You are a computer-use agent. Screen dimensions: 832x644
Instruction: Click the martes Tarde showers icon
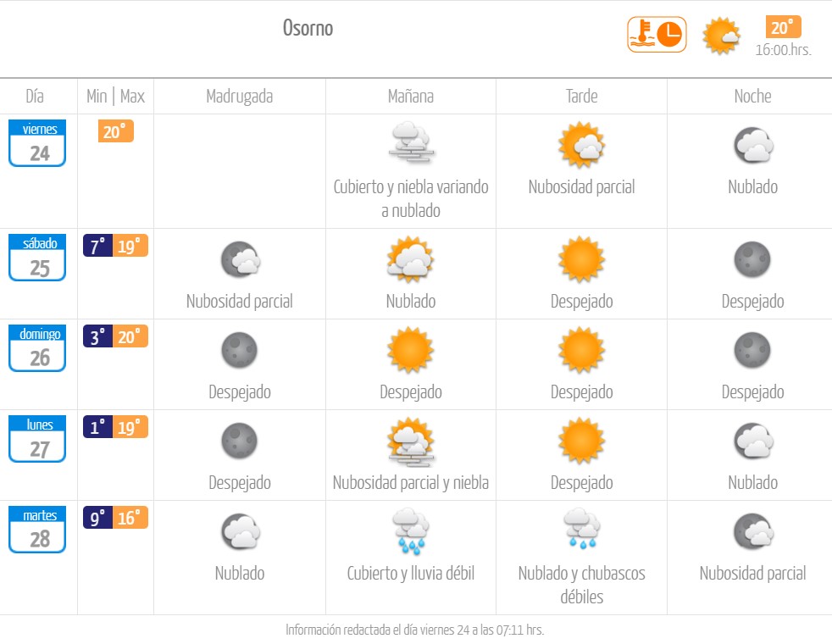(x=581, y=529)
